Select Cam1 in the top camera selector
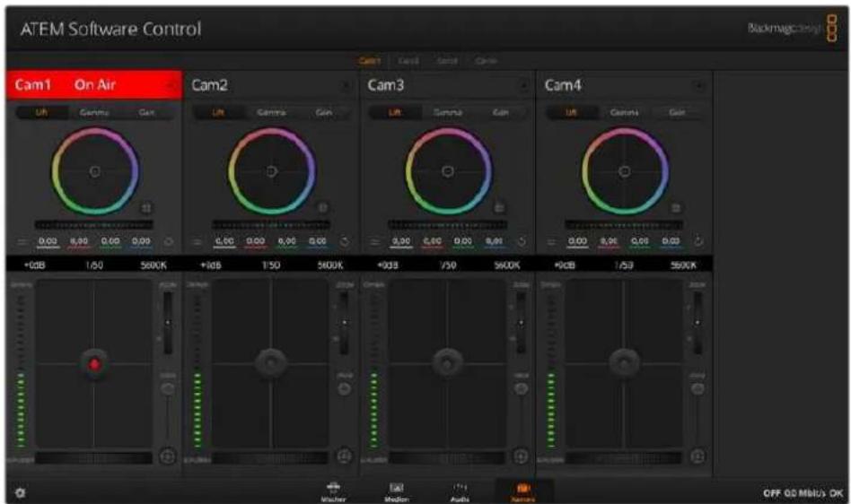The height and width of the screenshot is (504, 851). [370, 61]
